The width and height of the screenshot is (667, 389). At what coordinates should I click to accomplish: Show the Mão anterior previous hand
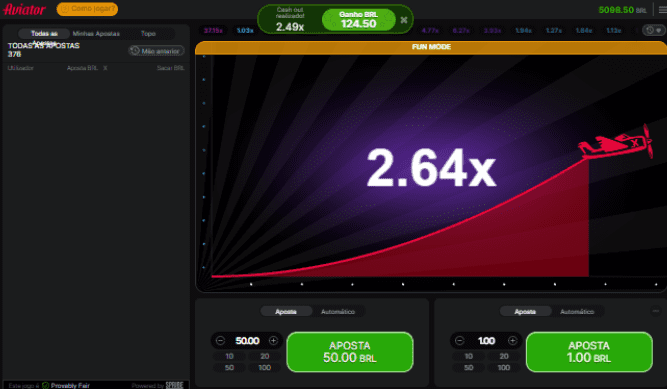(x=156, y=51)
